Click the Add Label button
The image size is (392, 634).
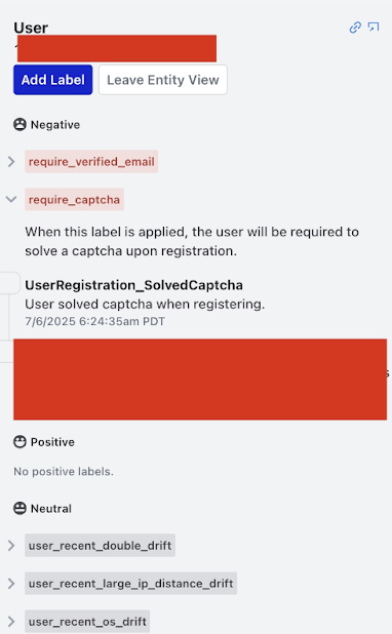[x=53, y=80]
